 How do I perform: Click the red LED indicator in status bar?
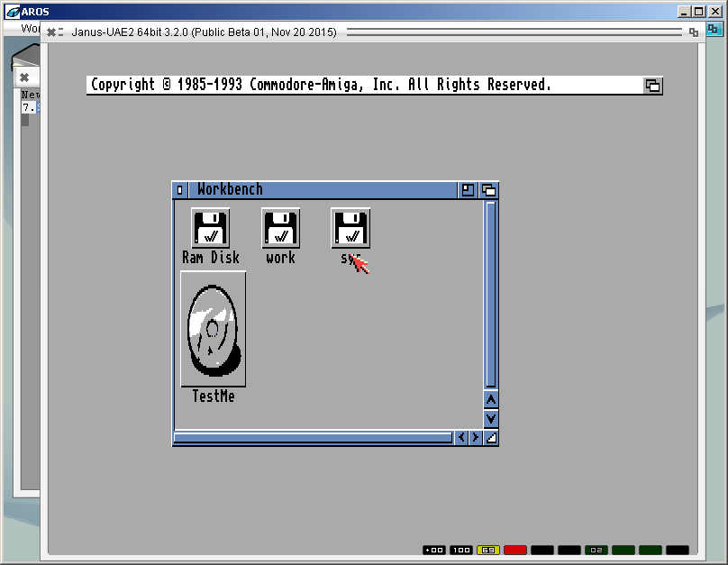[515, 551]
